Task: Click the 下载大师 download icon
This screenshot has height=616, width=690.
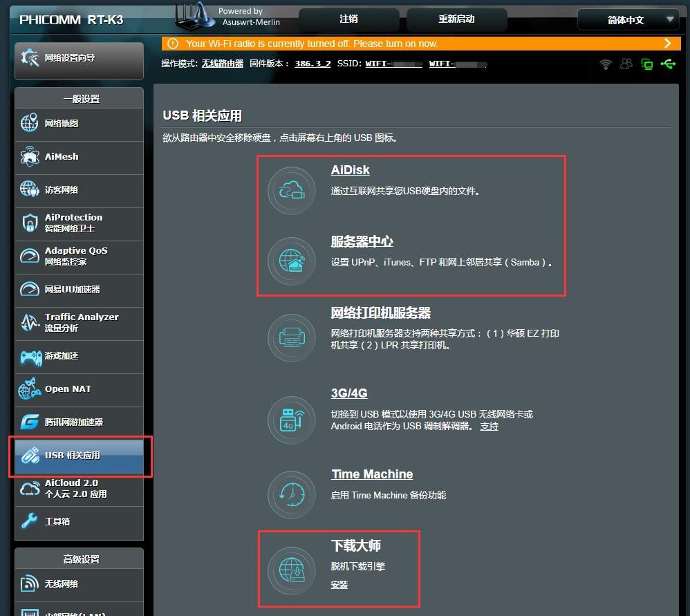Action: [291, 570]
